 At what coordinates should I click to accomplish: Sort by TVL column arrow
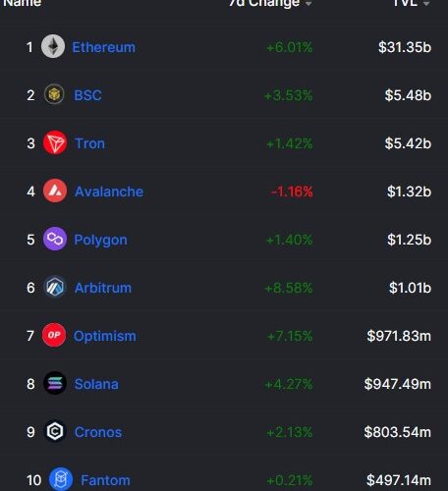426,3
